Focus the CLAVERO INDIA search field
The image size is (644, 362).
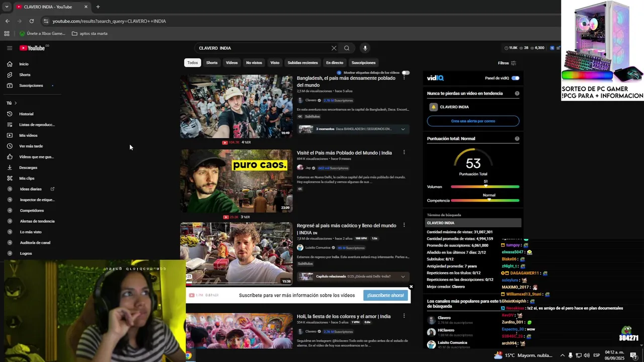[x=262, y=48]
